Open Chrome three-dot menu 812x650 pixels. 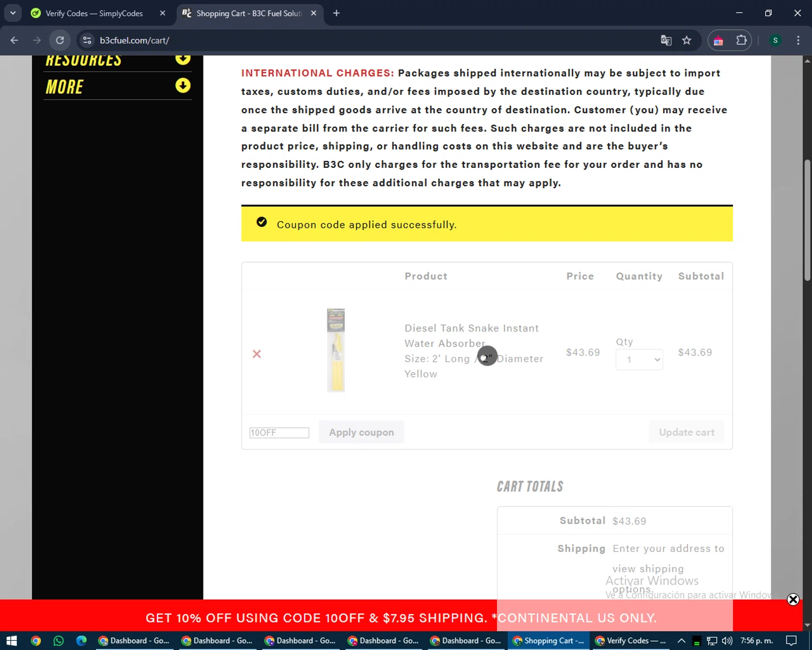point(798,40)
